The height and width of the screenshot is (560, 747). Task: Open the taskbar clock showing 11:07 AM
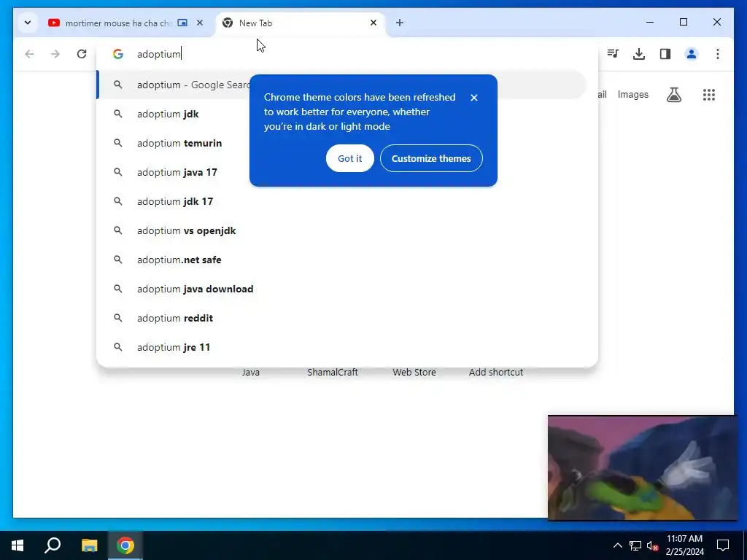(x=684, y=545)
